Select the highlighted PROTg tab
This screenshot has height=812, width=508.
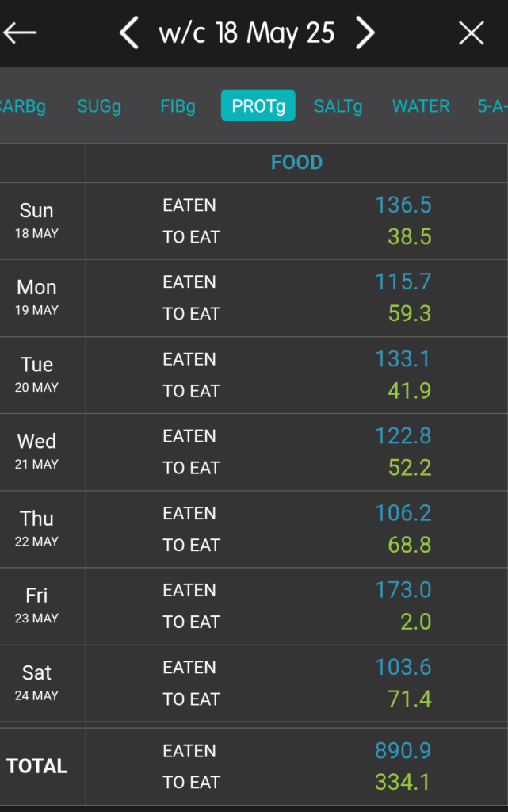click(258, 106)
